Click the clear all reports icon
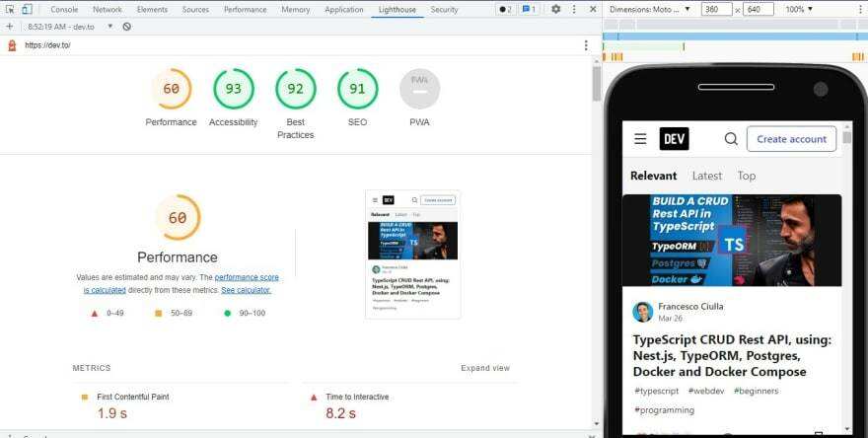The height and width of the screenshot is (438, 868). point(126,27)
